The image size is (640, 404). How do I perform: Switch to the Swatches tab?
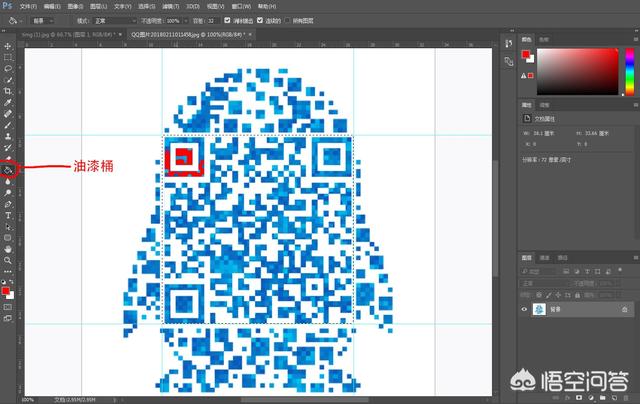tap(544, 40)
